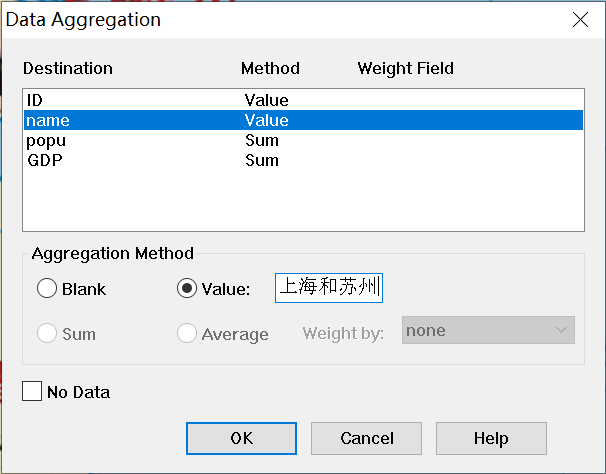Screen dimensions: 606x474
Task: Choose the Value radio button
Action: tap(187, 289)
